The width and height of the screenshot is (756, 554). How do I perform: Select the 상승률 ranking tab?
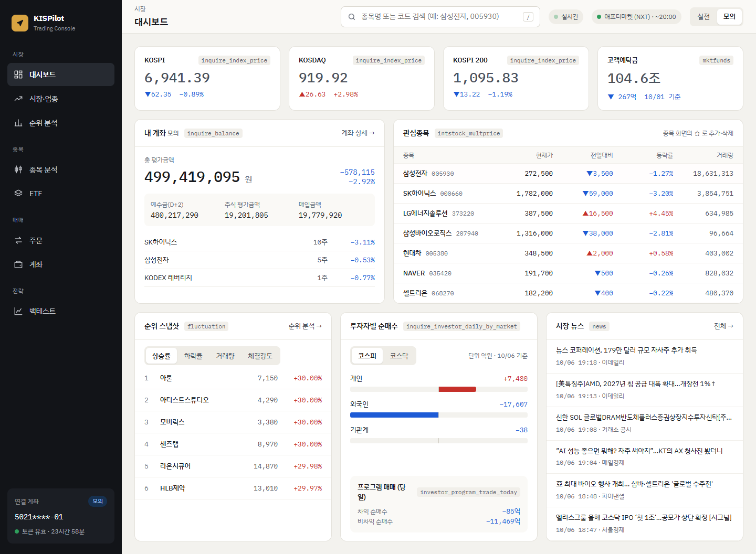(x=161, y=356)
